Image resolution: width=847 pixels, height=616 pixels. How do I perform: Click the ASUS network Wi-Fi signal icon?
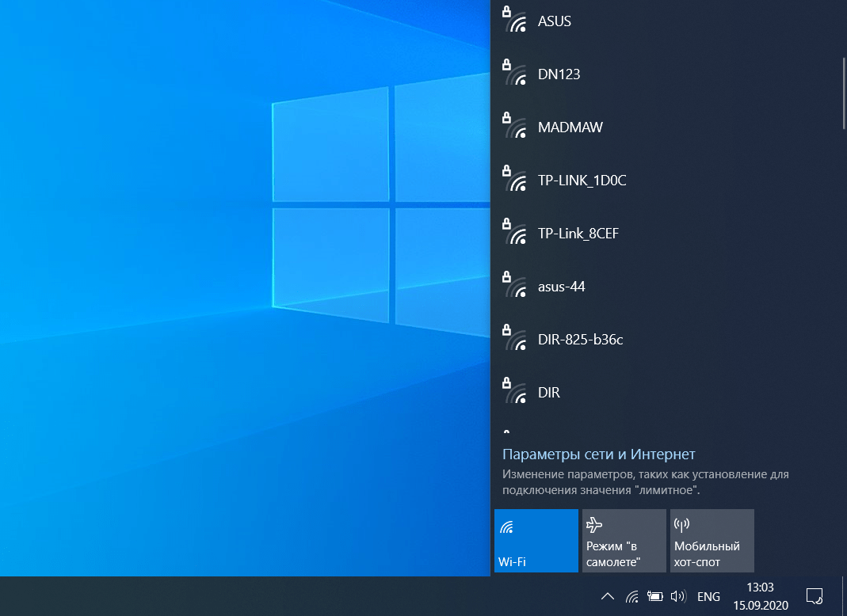tap(514, 20)
